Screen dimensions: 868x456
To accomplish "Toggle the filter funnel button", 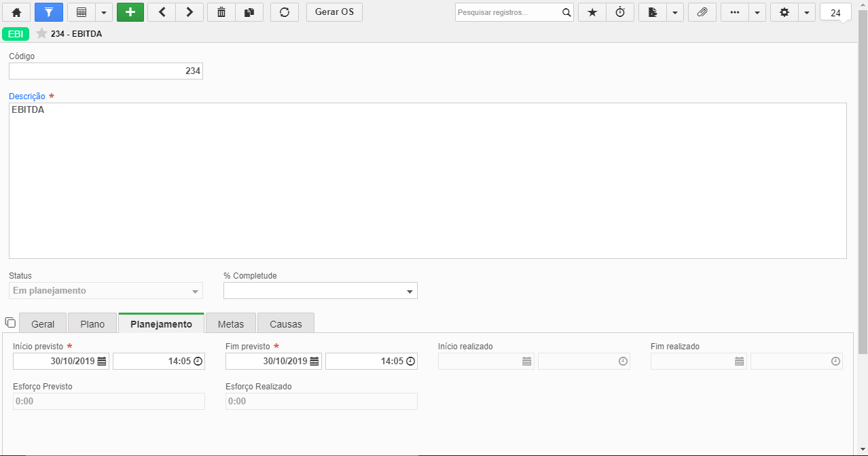I will (48, 12).
